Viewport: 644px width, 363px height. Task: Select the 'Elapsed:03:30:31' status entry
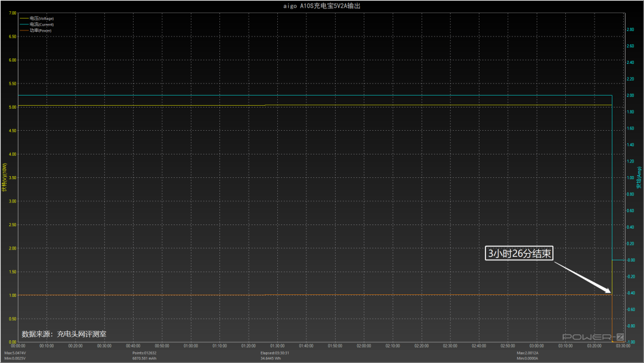tap(275, 353)
